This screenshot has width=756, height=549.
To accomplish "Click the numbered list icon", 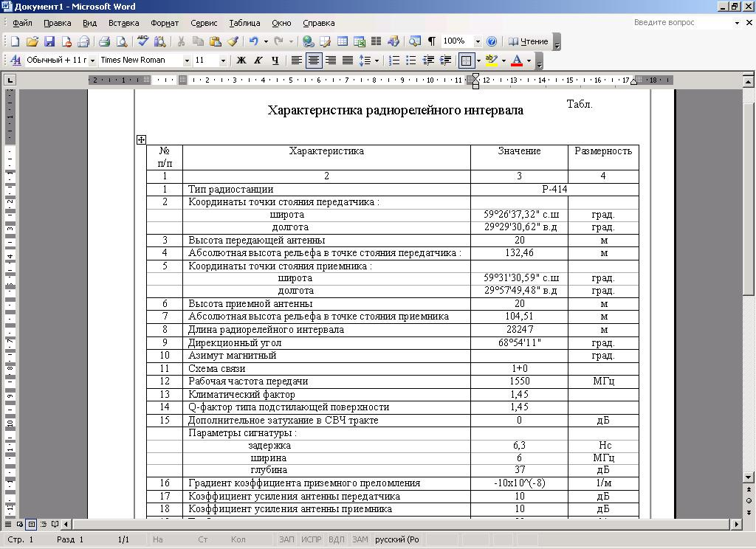I will 394,61.
